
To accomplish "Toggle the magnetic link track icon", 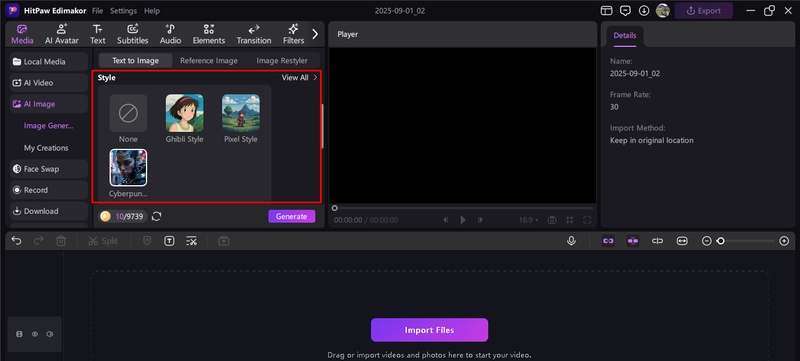I will point(608,241).
